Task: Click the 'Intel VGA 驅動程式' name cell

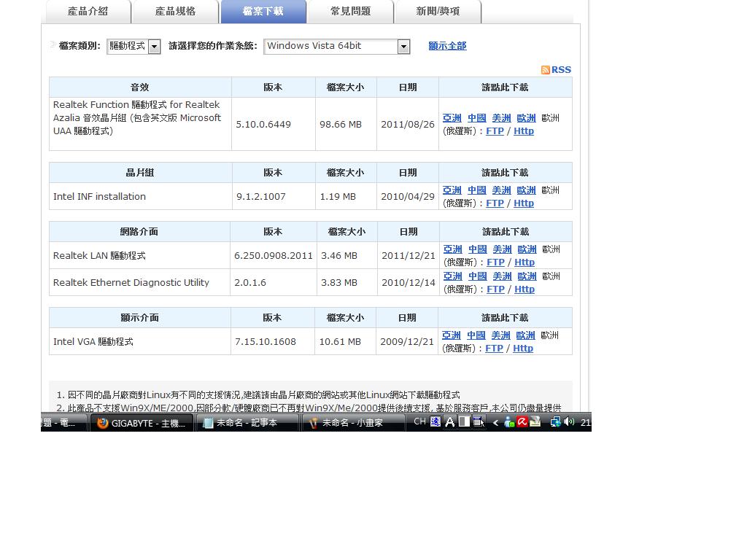Action: point(140,342)
